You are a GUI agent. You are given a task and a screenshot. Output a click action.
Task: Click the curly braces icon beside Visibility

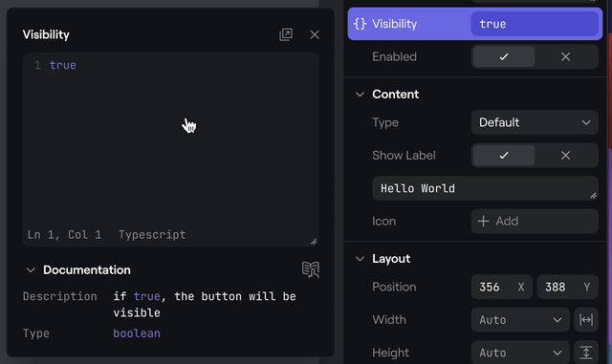(x=360, y=24)
